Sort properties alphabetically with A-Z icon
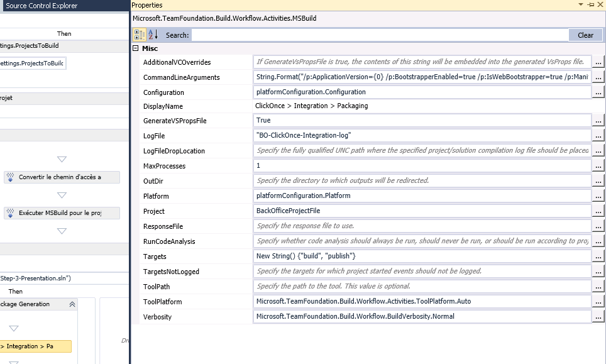This screenshot has width=606, height=364. pos(153,35)
